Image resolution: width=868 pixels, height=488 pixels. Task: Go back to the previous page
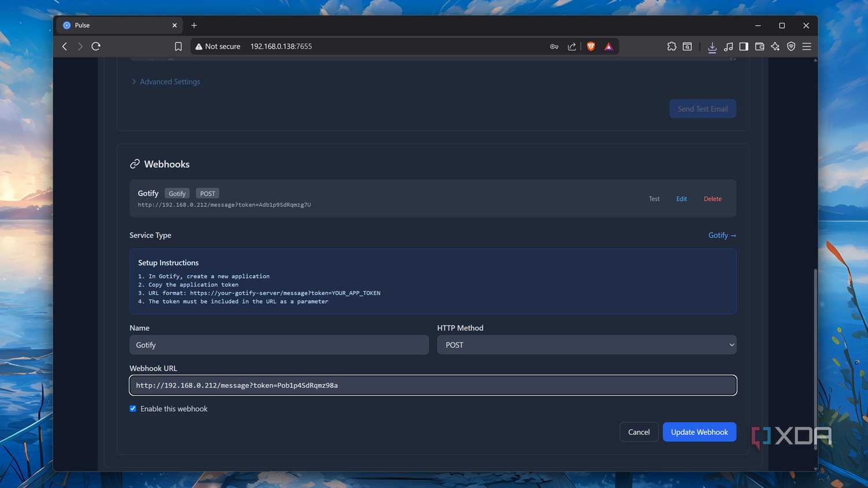[x=65, y=46]
